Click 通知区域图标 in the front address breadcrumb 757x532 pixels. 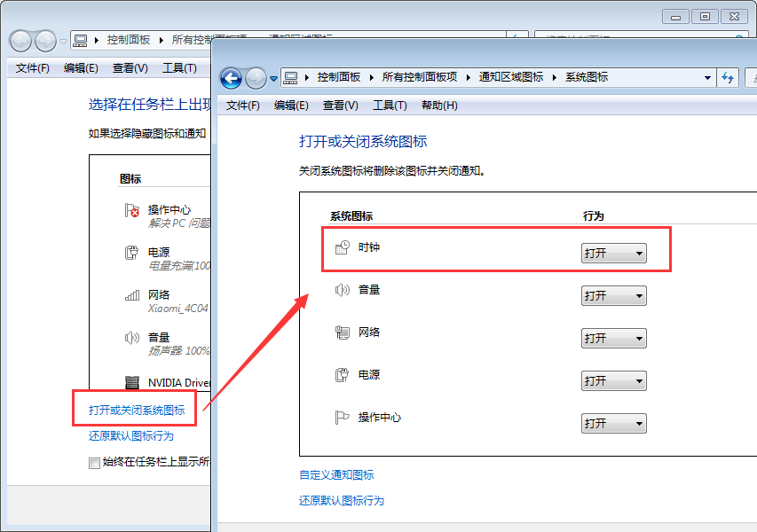tap(510, 77)
